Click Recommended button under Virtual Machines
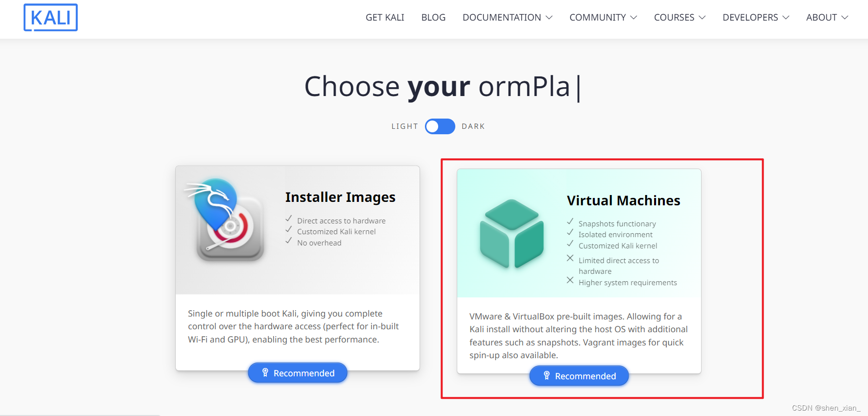Image resolution: width=868 pixels, height=416 pixels. pos(579,376)
